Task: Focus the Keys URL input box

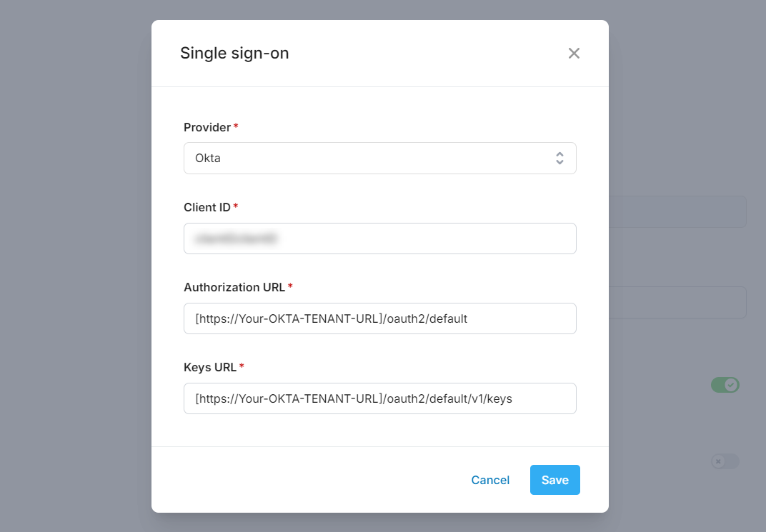Action: 379,398
